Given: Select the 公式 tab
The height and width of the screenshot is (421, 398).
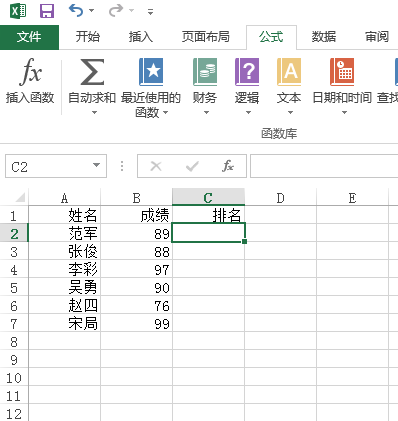Looking at the screenshot, I should pyautogui.click(x=271, y=37).
